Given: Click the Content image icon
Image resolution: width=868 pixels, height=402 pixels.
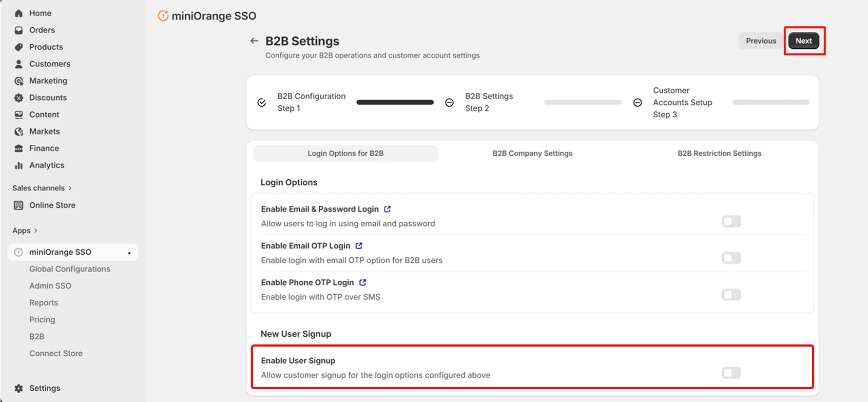Looking at the screenshot, I should point(19,115).
